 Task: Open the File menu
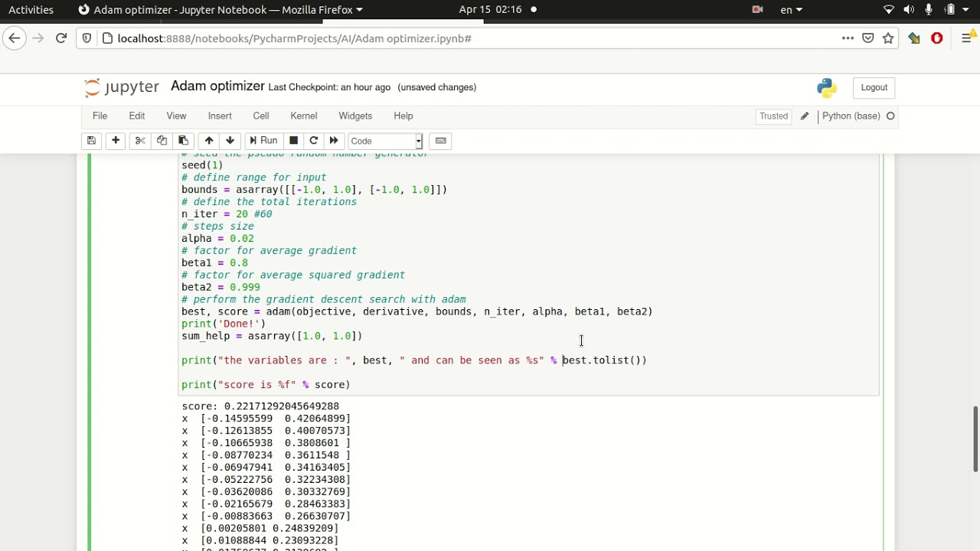(x=100, y=116)
